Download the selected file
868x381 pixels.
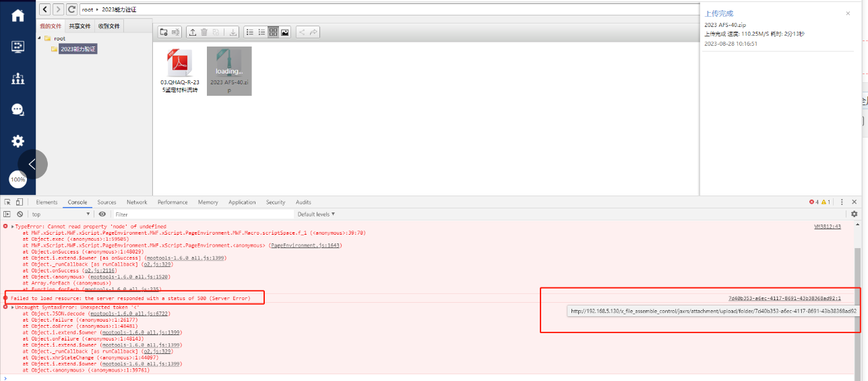[233, 32]
